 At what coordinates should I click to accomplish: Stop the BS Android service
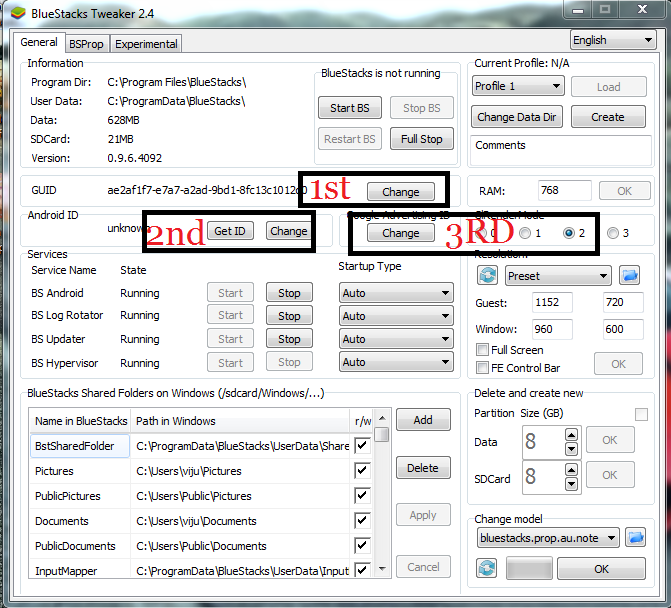289,293
